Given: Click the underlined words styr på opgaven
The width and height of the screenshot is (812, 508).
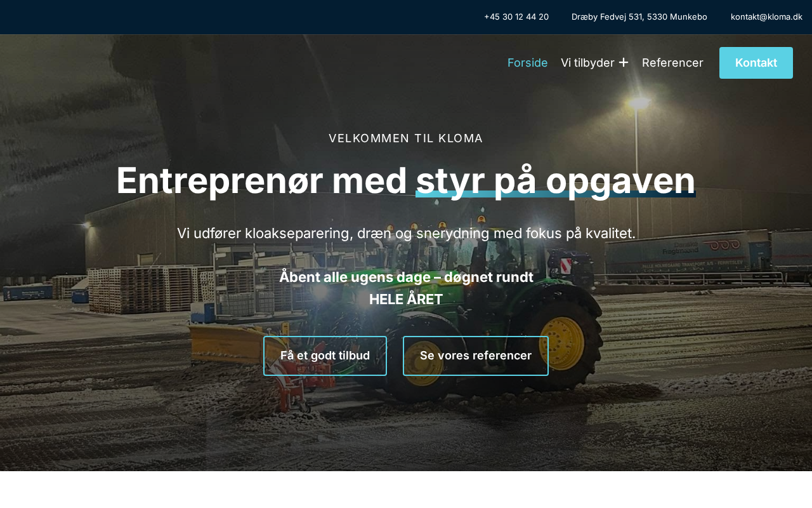Looking at the screenshot, I should 556,180.
